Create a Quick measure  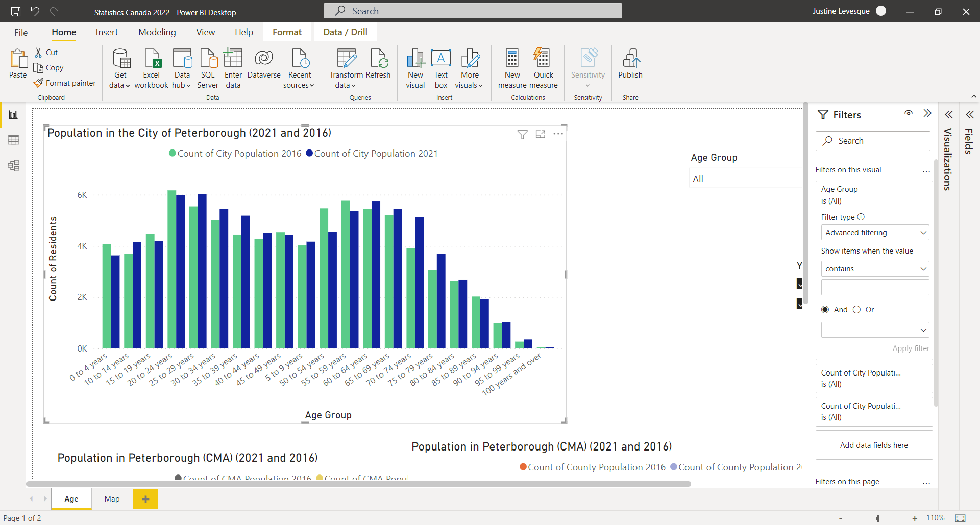point(543,68)
